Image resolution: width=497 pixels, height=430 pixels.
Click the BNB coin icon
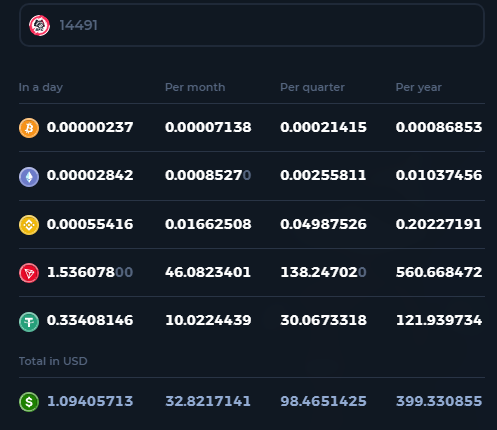(29, 225)
